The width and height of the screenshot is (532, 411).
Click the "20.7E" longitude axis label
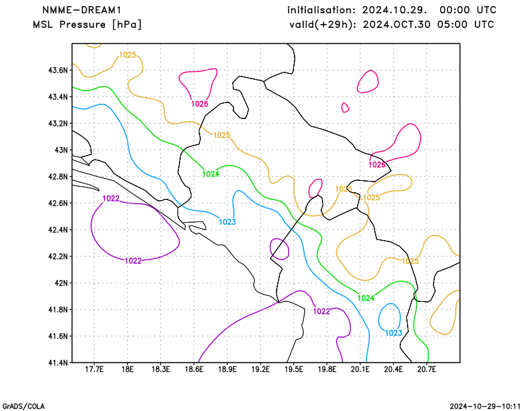(x=426, y=370)
